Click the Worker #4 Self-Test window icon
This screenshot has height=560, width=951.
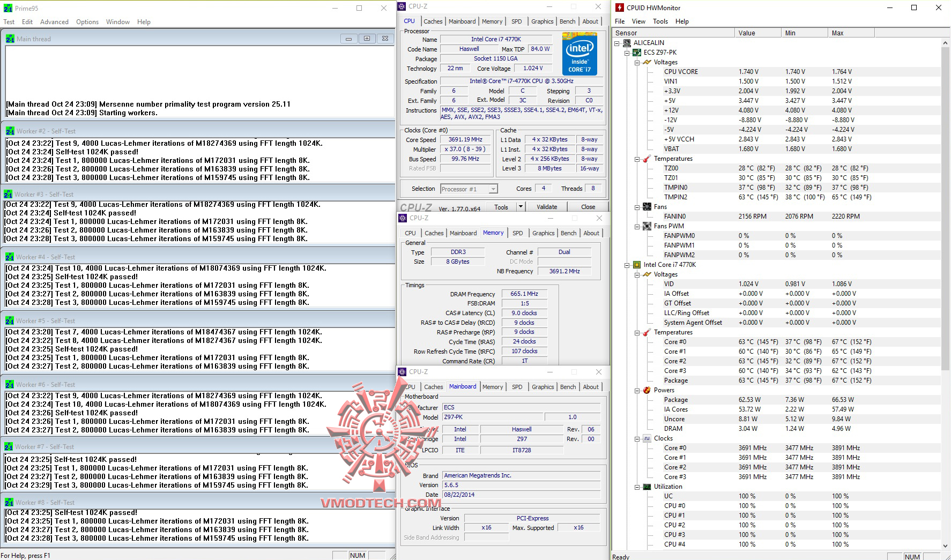tap(10, 257)
